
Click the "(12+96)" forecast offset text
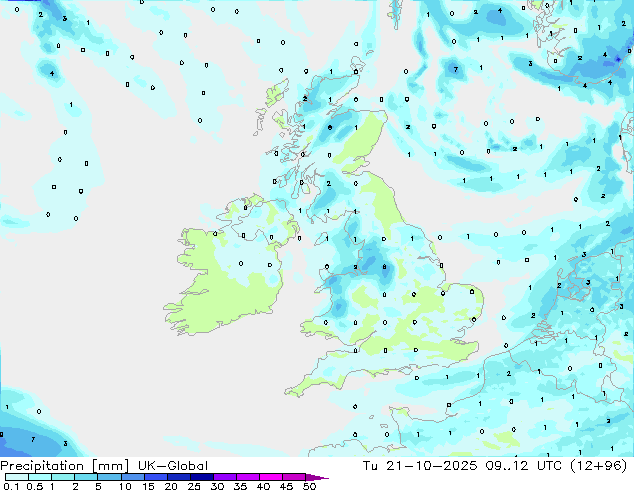click(x=598, y=466)
